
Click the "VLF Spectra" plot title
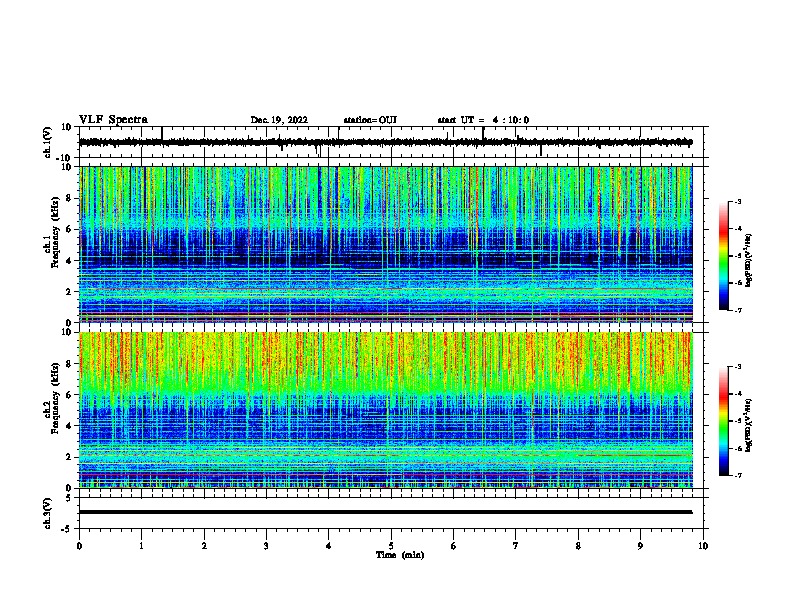[113, 120]
